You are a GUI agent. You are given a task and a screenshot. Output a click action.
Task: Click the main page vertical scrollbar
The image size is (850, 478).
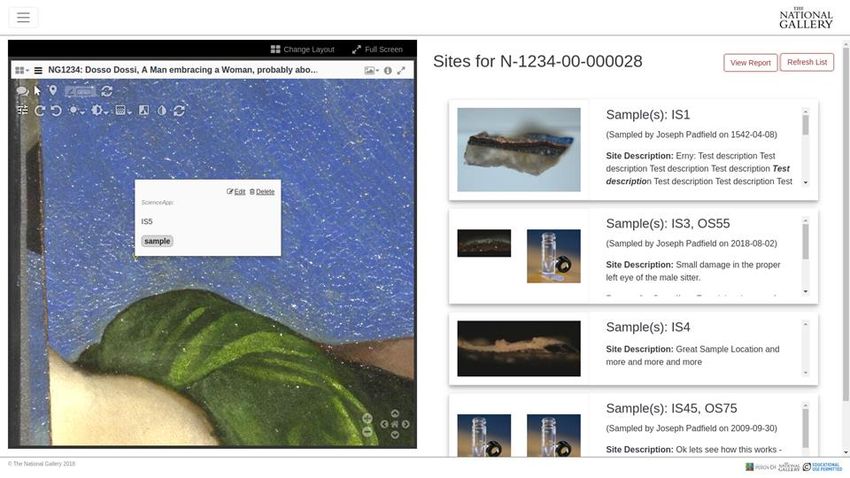point(846,225)
